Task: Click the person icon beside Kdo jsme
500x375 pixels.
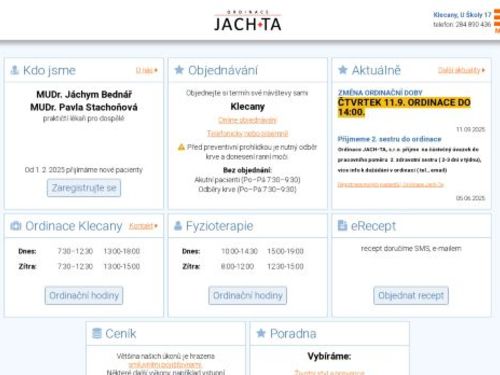Action: point(14,70)
